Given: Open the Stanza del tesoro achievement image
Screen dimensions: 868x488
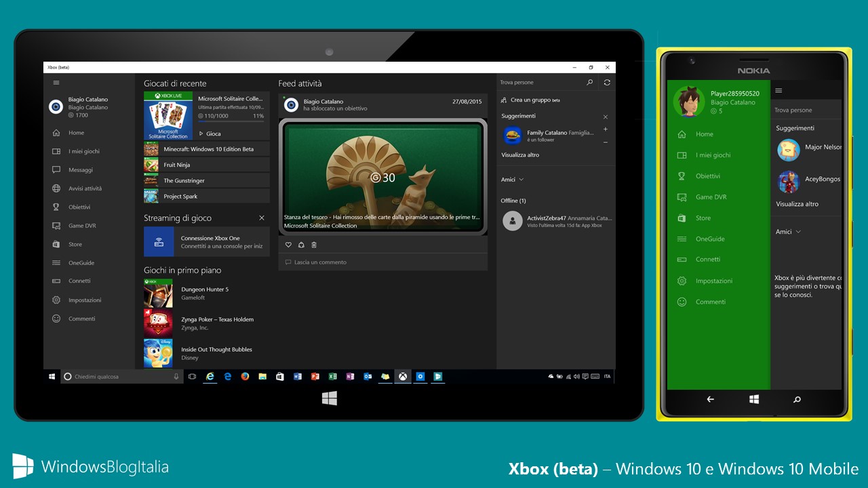Looking at the screenshot, I should coord(383,177).
